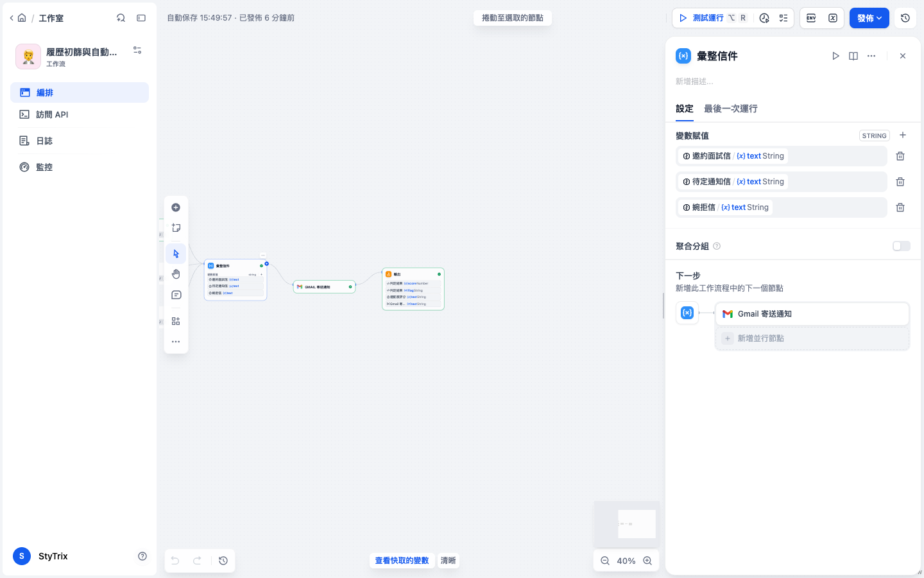This screenshot has width=924, height=578.
Task: Click the 聚合分組 info tooltip icon
Action: [x=717, y=246]
